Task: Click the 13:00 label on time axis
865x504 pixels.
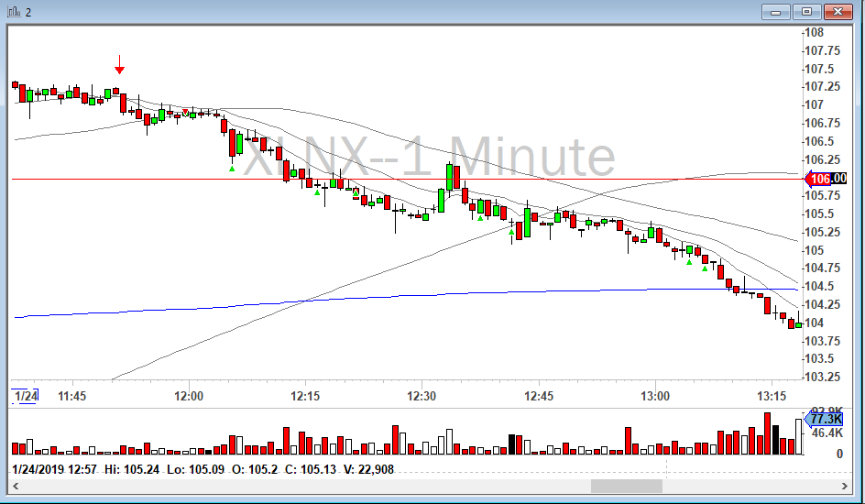Action: click(655, 396)
